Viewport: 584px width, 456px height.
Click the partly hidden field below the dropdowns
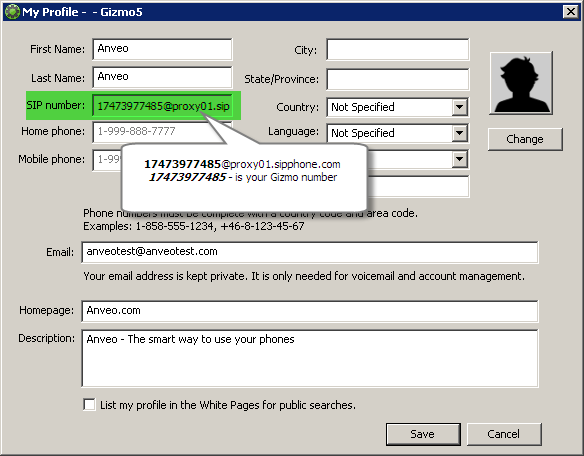pos(418,186)
